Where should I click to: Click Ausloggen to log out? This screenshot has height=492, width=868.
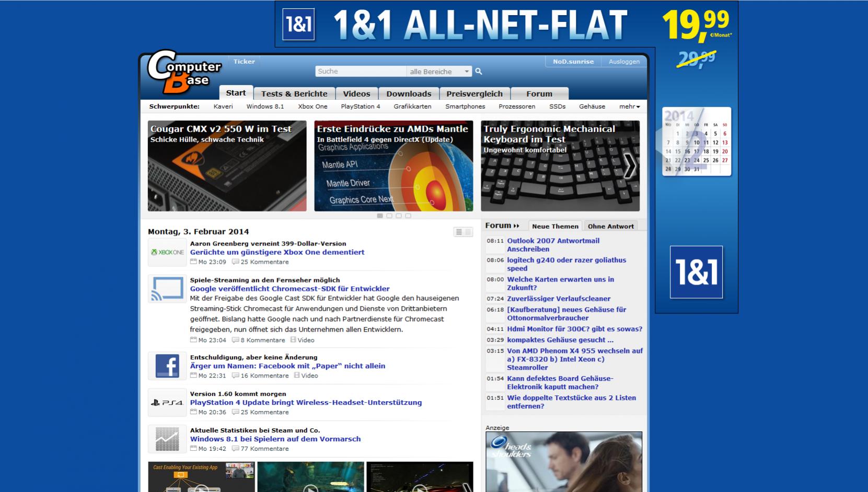point(624,62)
